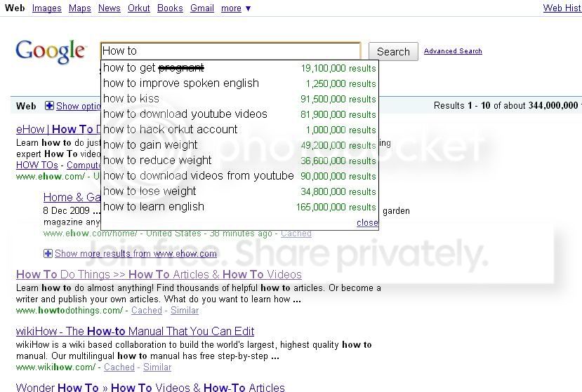
Task: Open the wikiHow result title
Action: (135, 331)
